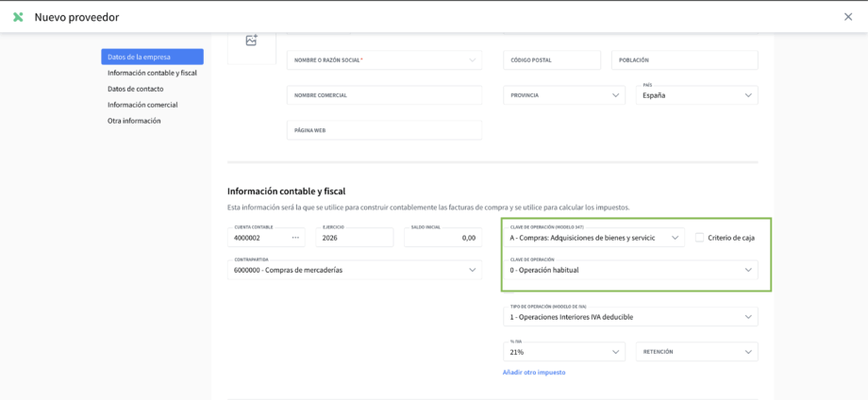Open Clave de operación Modelo 347 dropdown
This screenshot has width=868, height=400.
593,238
